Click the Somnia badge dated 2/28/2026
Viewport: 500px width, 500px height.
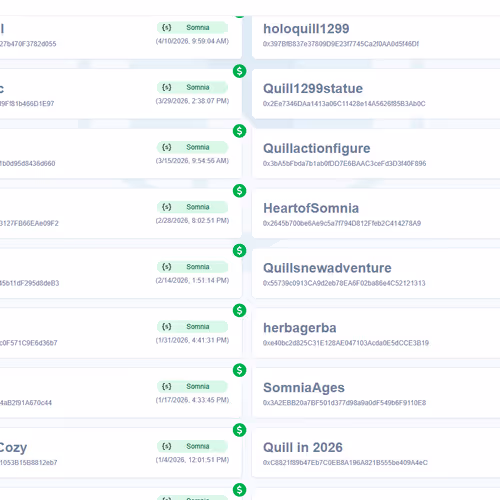coord(192,207)
